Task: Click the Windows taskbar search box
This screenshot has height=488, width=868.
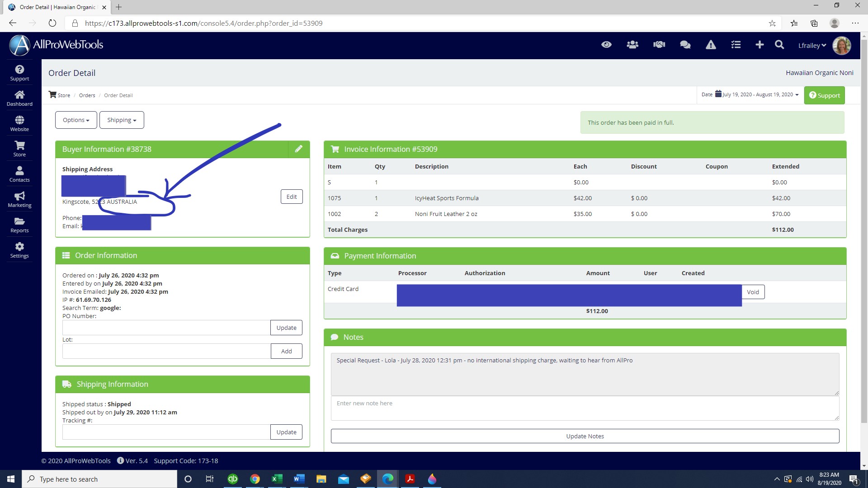Action: [99, 479]
